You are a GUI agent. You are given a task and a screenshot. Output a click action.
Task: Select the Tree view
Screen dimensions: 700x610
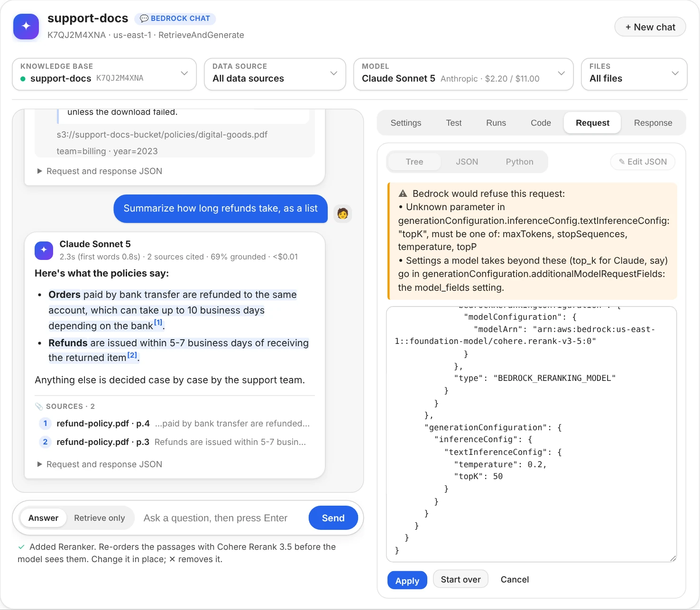(x=414, y=162)
